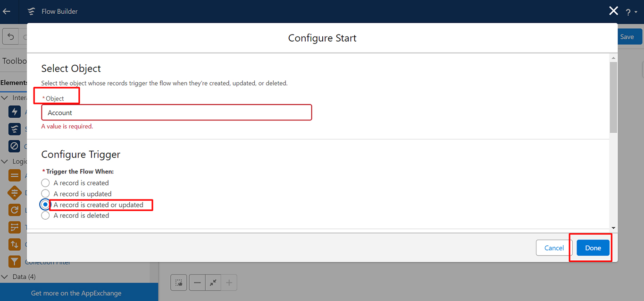Click the dialog's vertical scrollbar thumb

tap(613, 97)
